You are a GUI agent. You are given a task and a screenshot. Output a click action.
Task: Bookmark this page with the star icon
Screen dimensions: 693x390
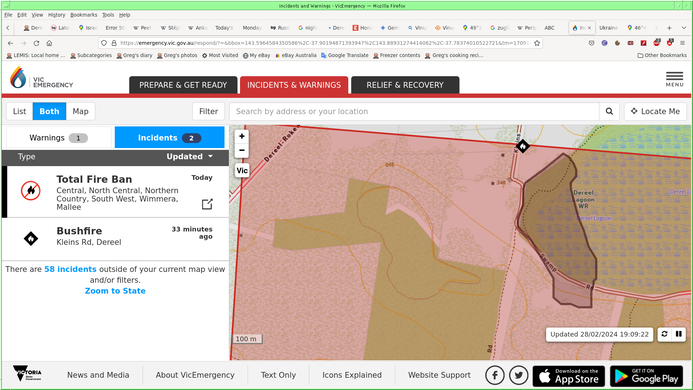pos(537,43)
